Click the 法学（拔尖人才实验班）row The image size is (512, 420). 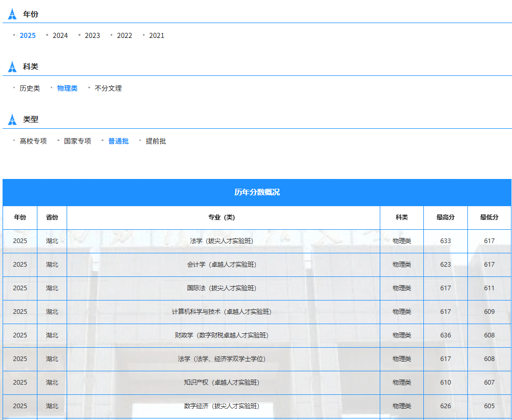257,241
